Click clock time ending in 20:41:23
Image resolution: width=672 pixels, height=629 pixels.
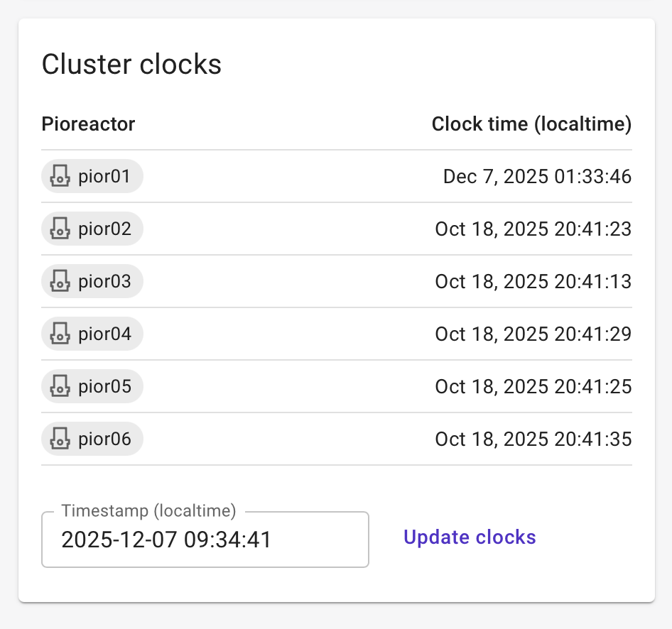pyautogui.click(x=533, y=229)
